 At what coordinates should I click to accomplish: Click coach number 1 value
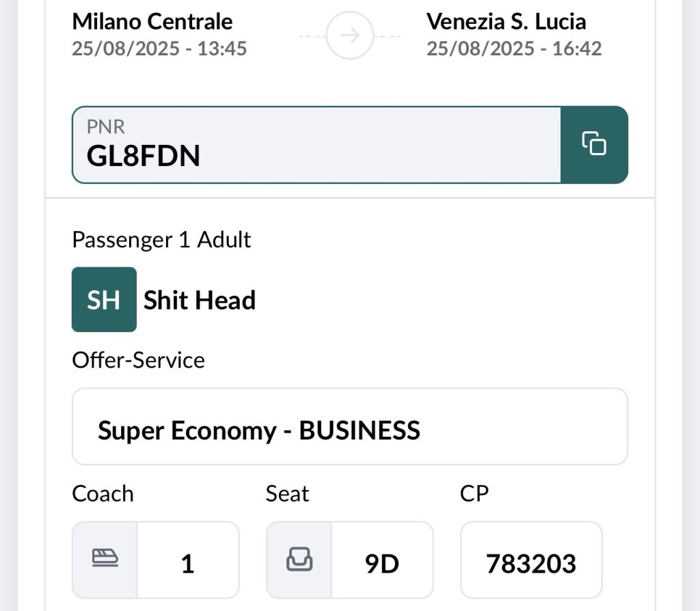point(188,564)
